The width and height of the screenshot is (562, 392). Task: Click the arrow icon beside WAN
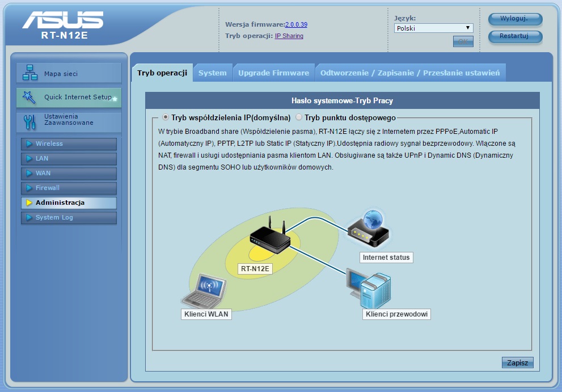coord(29,173)
